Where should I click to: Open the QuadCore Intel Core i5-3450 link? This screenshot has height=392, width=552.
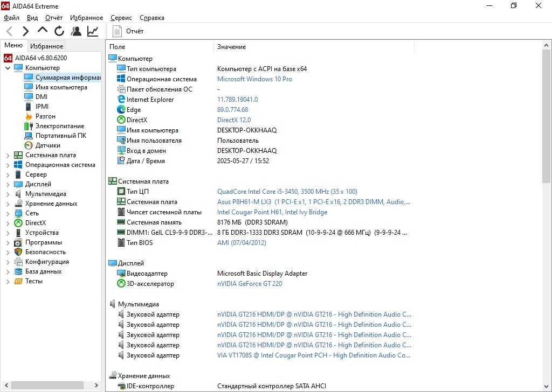point(287,192)
